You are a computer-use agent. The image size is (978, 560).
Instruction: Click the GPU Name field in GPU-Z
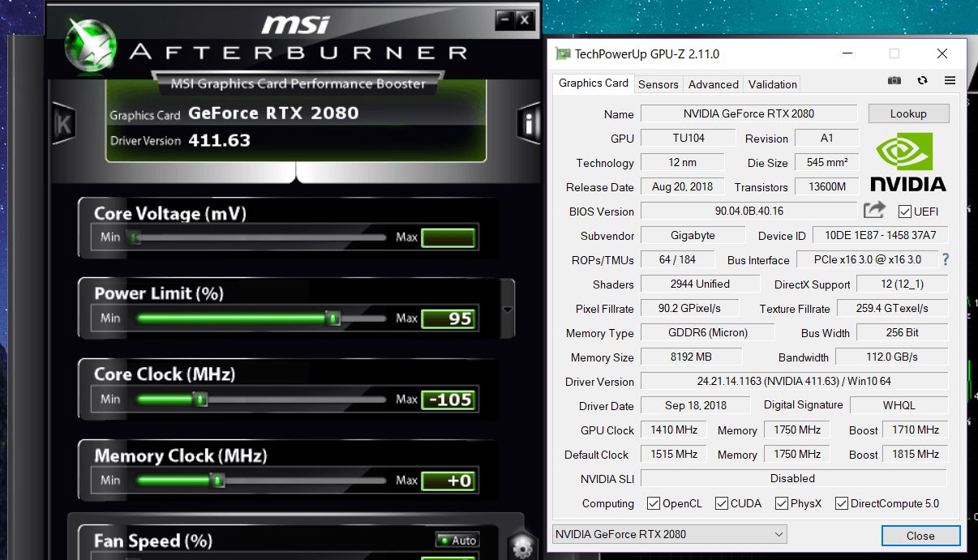click(x=749, y=113)
